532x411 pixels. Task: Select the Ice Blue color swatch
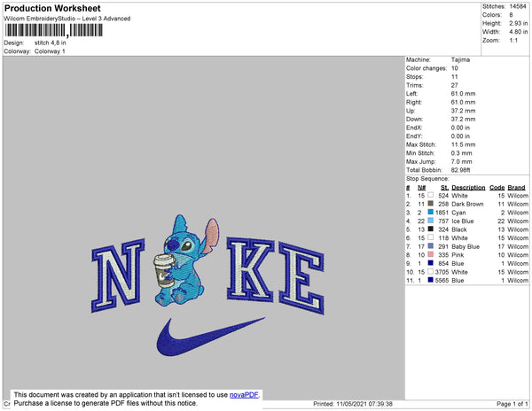[431, 221]
